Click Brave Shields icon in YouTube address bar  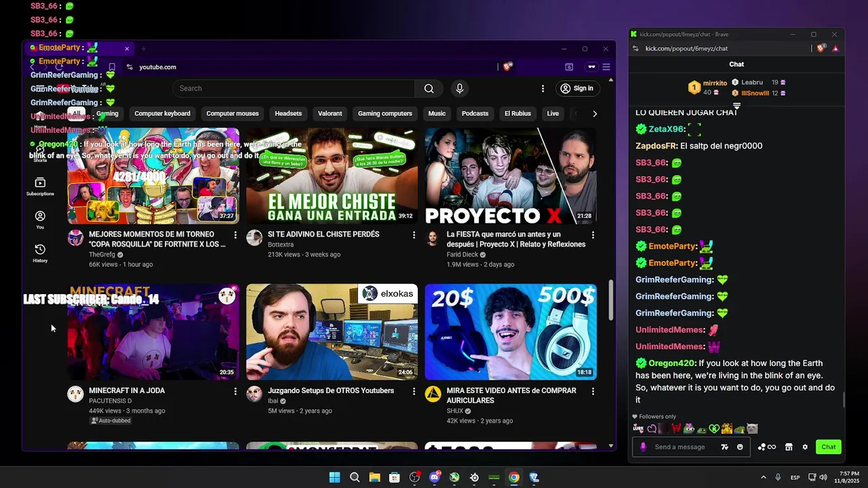pyautogui.click(x=507, y=66)
